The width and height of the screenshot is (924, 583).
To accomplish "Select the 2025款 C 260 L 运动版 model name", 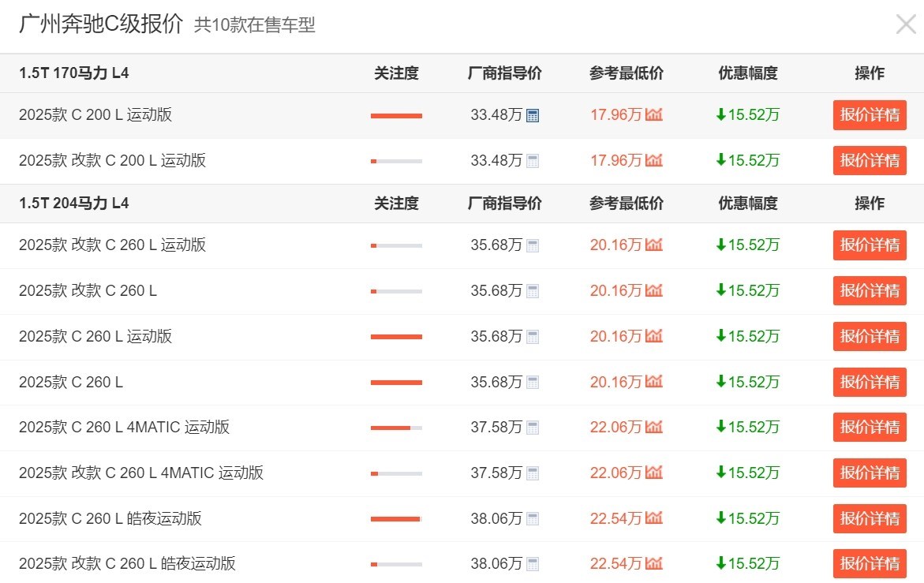I will click(x=95, y=337).
